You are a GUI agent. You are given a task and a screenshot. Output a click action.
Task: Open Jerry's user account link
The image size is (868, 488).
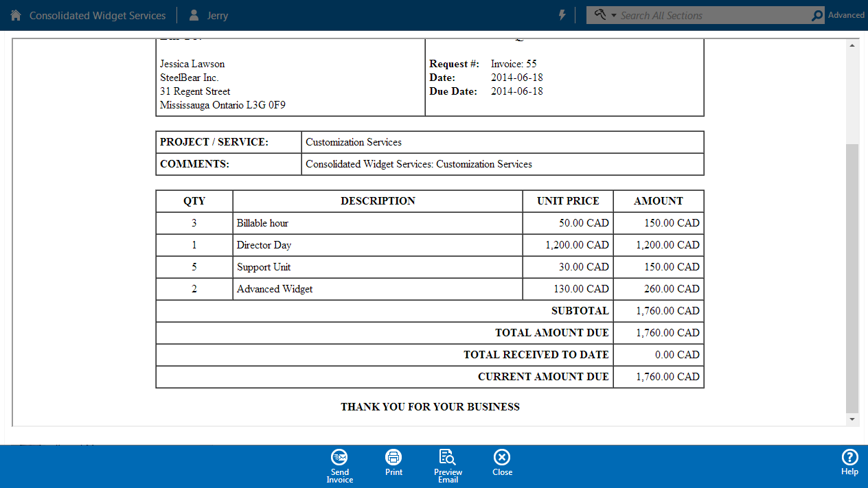(x=218, y=15)
